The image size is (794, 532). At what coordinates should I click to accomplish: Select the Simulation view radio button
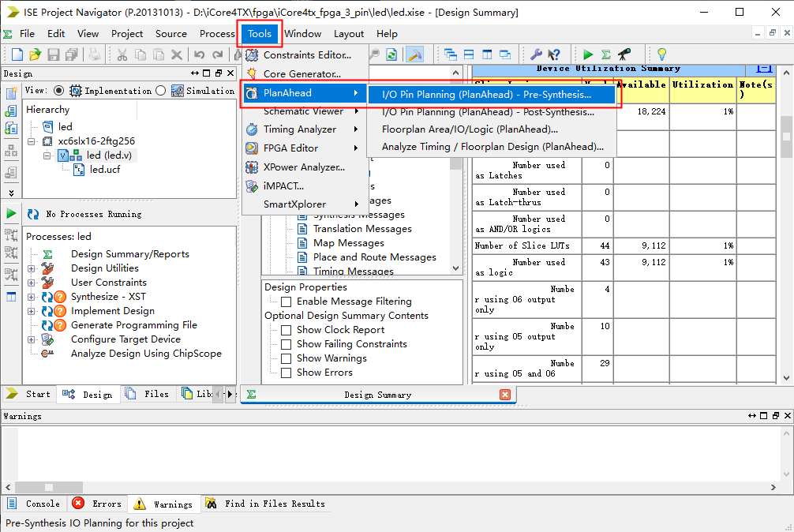tap(161, 91)
